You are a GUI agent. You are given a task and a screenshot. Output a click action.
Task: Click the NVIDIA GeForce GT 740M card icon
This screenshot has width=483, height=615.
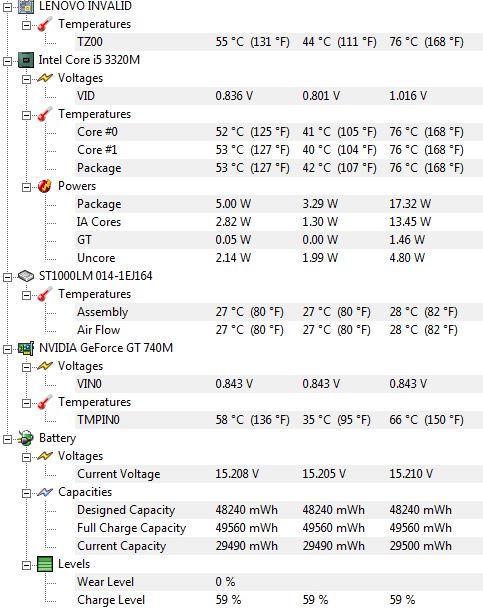[26, 348]
